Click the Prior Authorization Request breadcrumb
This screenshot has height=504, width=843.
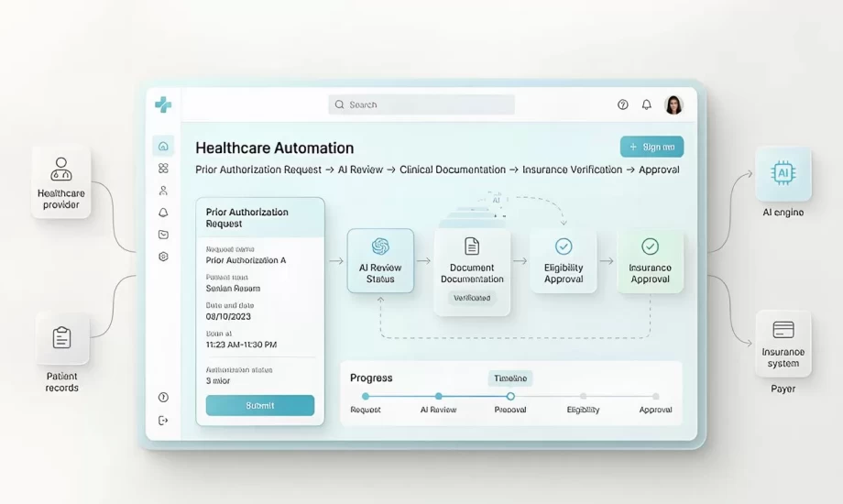click(x=258, y=170)
